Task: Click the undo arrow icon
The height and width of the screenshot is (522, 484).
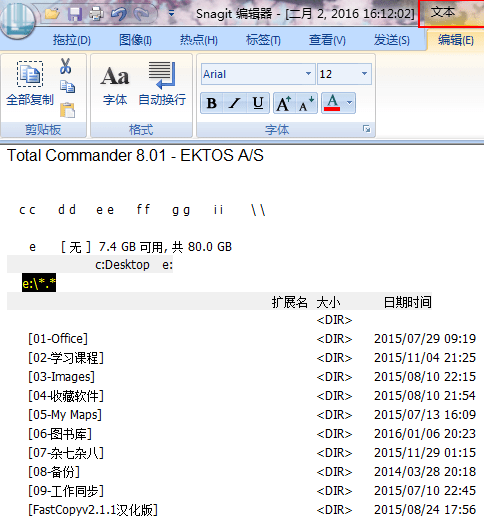Action: (x=118, y=14)
